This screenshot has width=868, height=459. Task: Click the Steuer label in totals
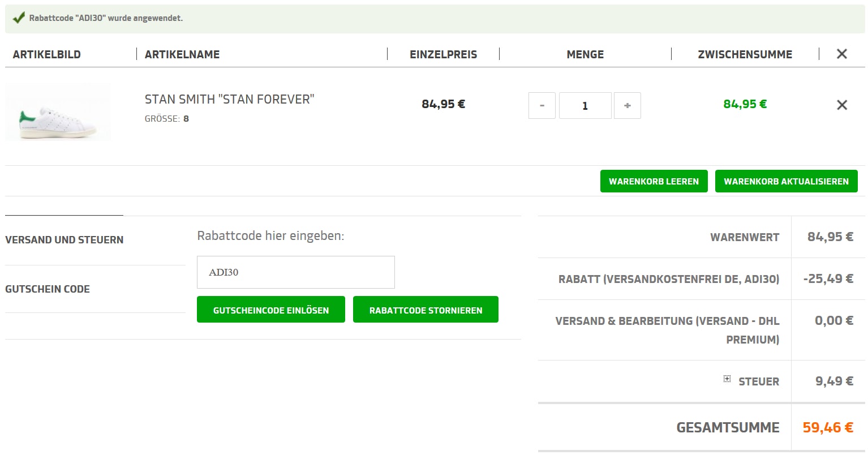[x=758, y=382]
